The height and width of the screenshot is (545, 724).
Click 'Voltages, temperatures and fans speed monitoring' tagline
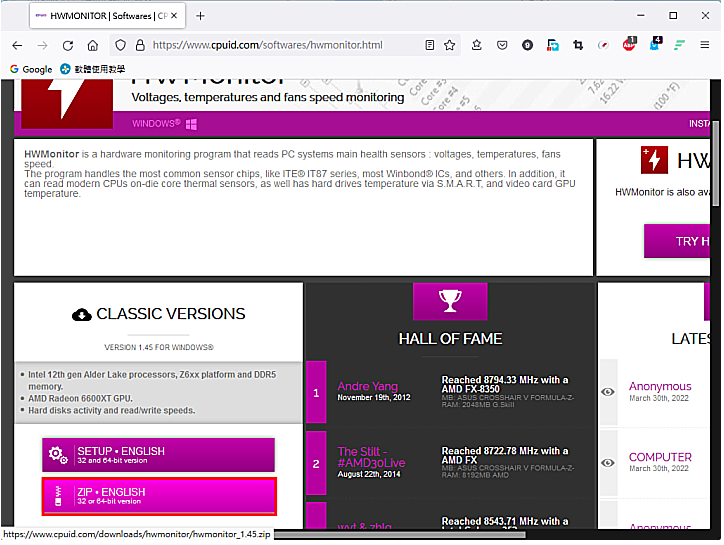(x=268, y=97)
